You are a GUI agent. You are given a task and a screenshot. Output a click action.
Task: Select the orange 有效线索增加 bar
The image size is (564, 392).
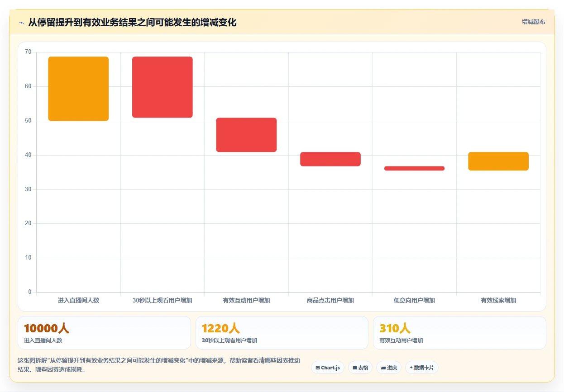tap(498, 161)
